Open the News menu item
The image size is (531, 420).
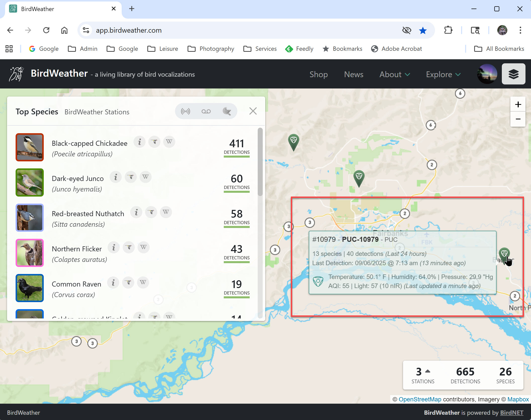[353, 74]
